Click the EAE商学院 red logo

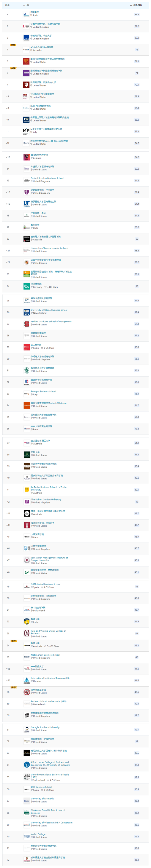click(27, 347)
